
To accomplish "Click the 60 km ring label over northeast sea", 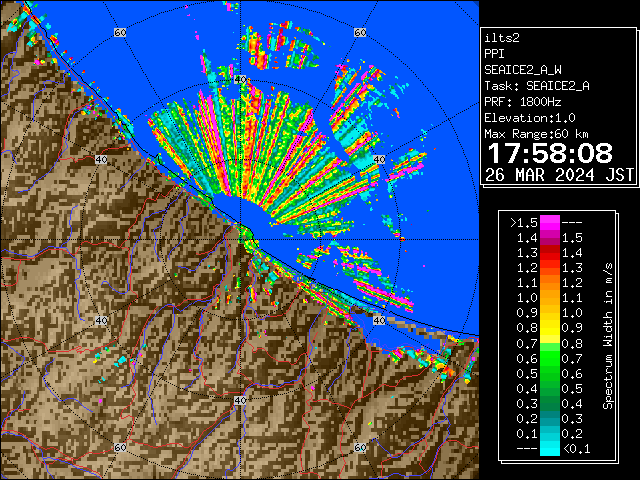I will (x=360, y=32).
